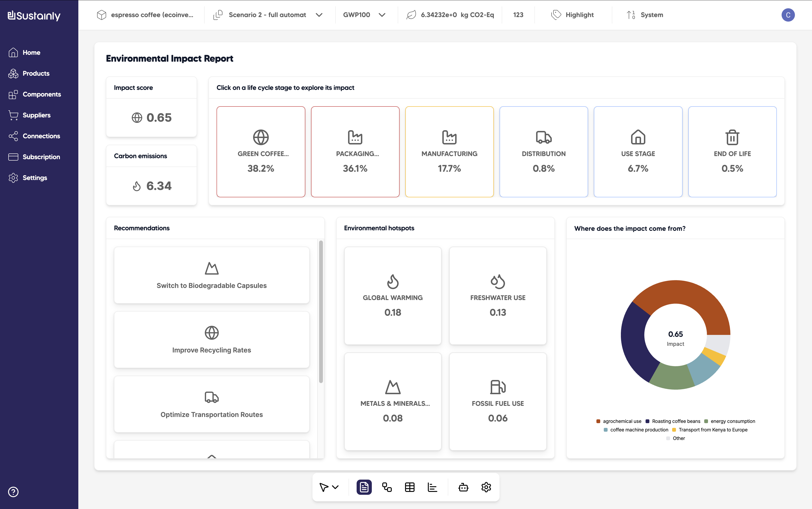
Task: Toggle the Highlight tag option
Action: coord(572,15)
